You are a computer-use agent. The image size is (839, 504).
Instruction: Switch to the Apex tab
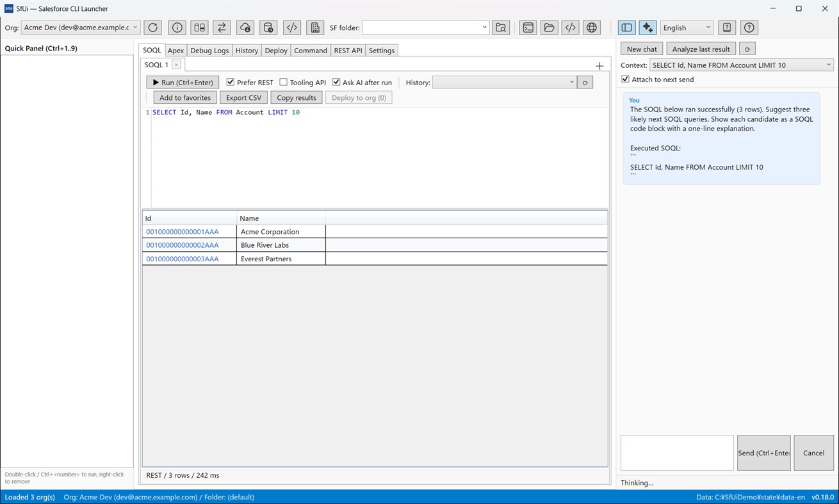click(x=175, y=51)
